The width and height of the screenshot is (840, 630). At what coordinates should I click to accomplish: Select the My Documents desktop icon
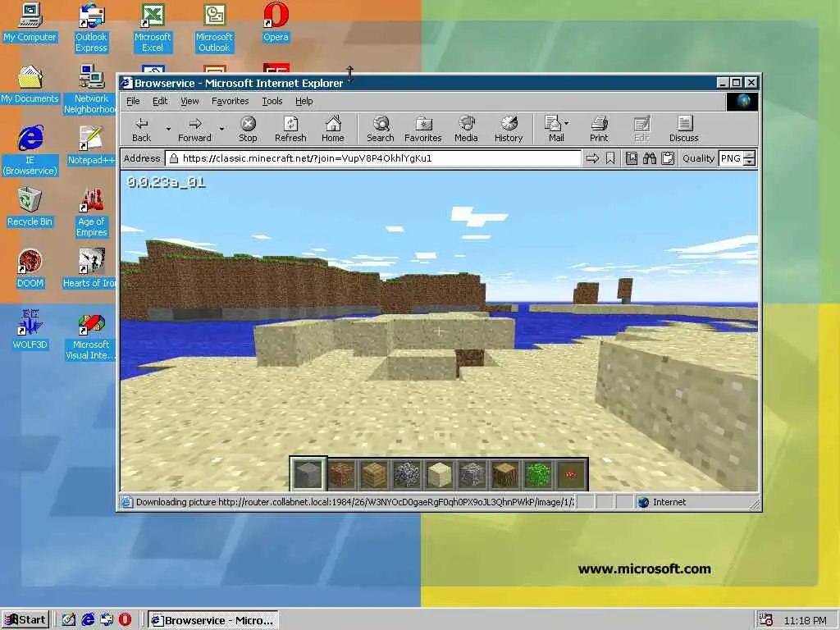coord(30,84)
